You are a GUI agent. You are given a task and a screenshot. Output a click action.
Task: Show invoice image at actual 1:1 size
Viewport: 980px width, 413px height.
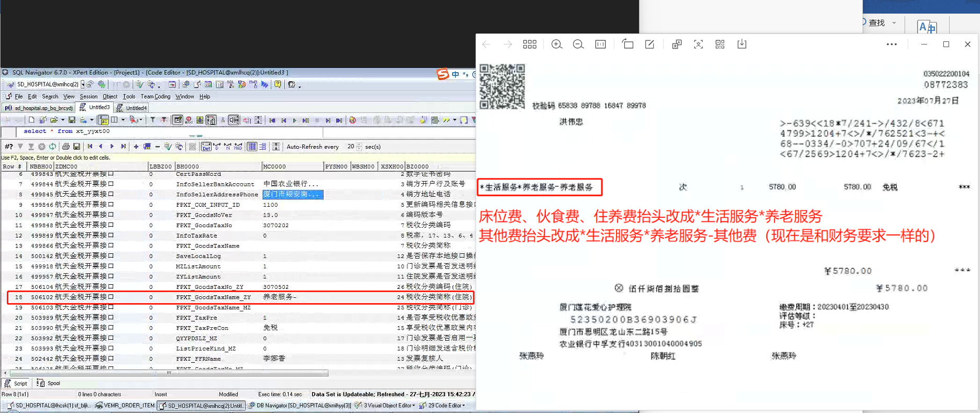[600, 44]
